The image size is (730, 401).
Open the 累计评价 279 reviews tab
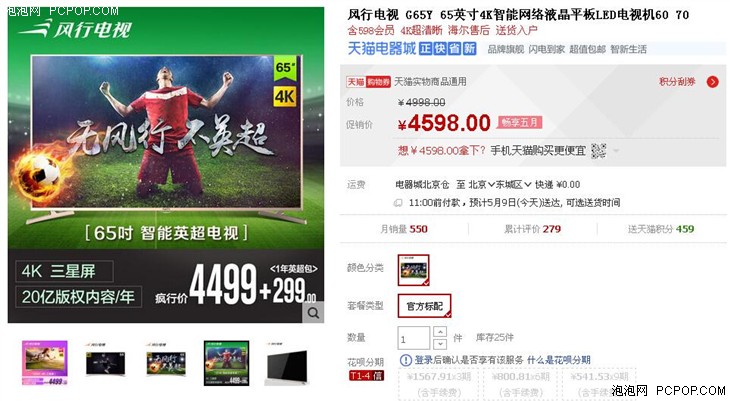tap(533, 229)
